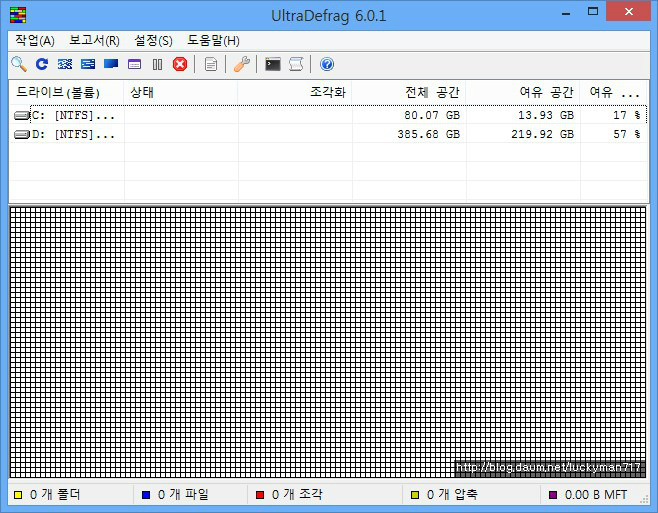Click the 0.00 B MFT status text

pyautogui.click(x=596, y=495)
